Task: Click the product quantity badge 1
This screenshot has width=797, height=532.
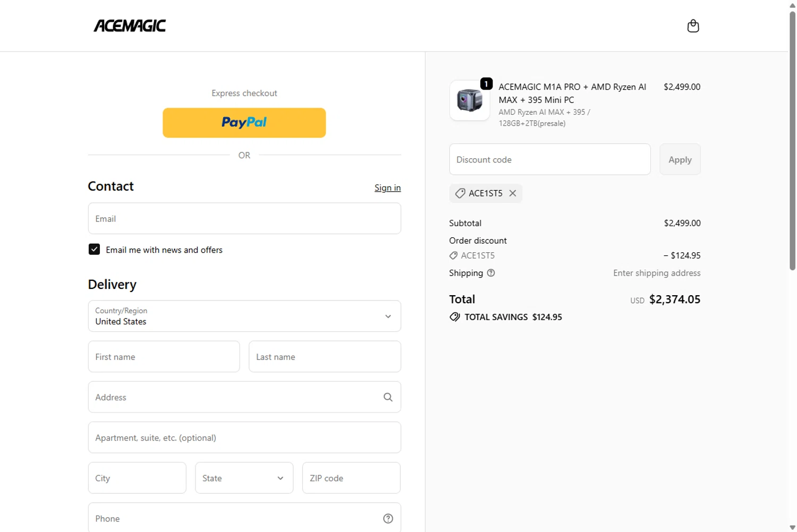Action: pos(486,84)
